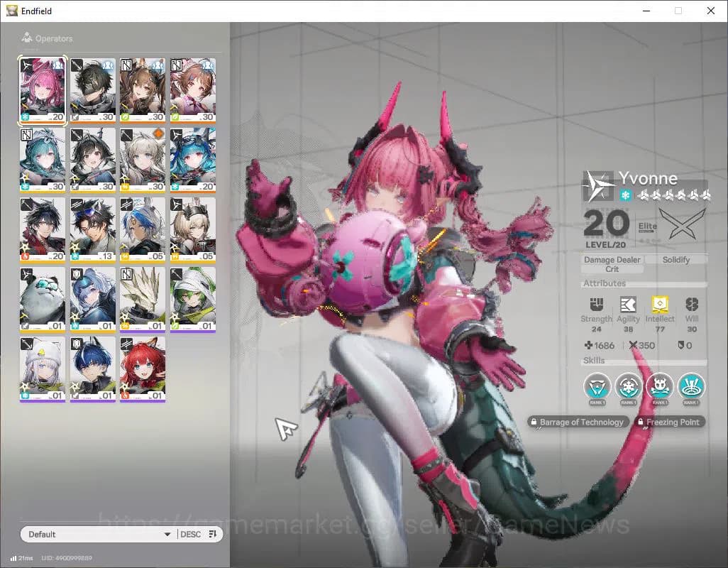Image resolution: width=728 pixels, height=568 pixels.
Task: Click the Intellect value 77
Action: tap(660, 329)
